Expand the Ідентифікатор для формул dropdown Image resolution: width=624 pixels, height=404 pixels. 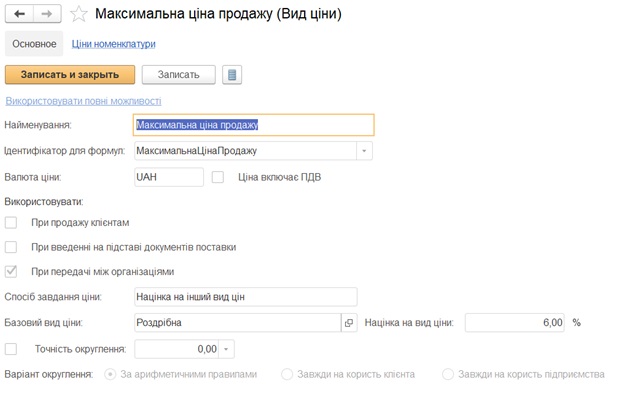[x=365, y=151]
